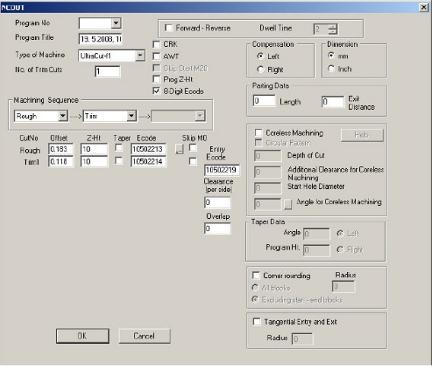Edit the Trim1 Offset value 0.118
The height and width of the screenshot is (366, 432).
pyautogui.click(x=61, y=162)
